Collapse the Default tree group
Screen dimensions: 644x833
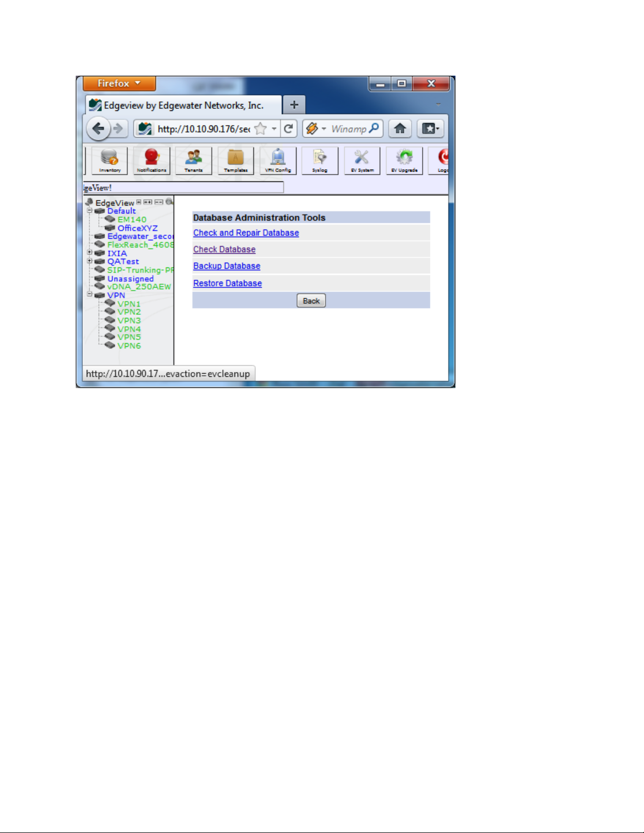(89, 211)
